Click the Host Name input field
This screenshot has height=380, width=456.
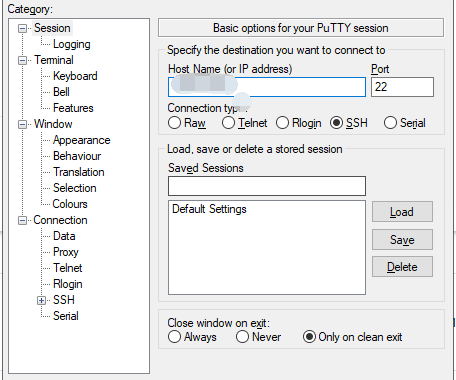pos(267,87)
